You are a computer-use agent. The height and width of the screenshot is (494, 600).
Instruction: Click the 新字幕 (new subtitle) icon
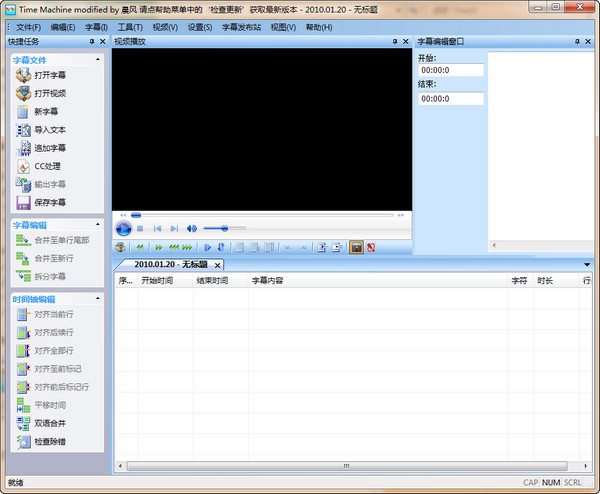pyautogui.click(x=24, y=112)
